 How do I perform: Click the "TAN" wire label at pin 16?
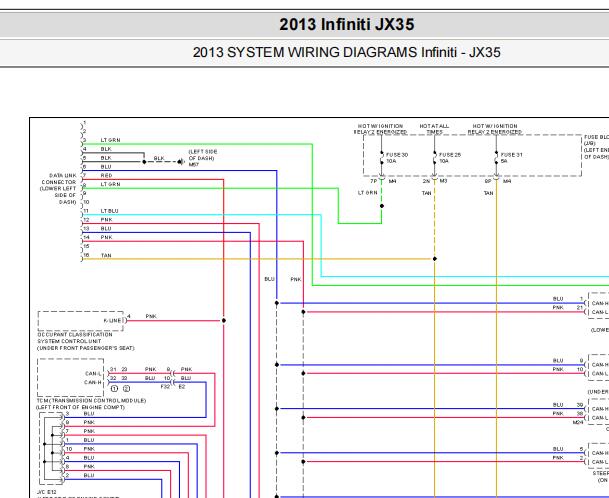[106, 256]
